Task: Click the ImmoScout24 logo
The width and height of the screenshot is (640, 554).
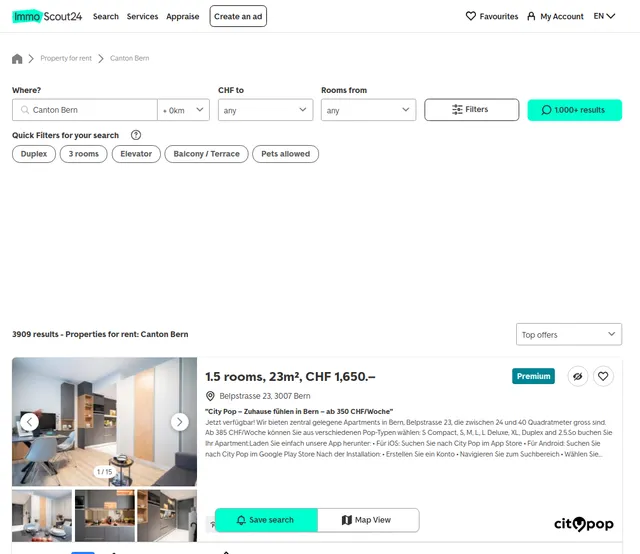Action: 47,16
